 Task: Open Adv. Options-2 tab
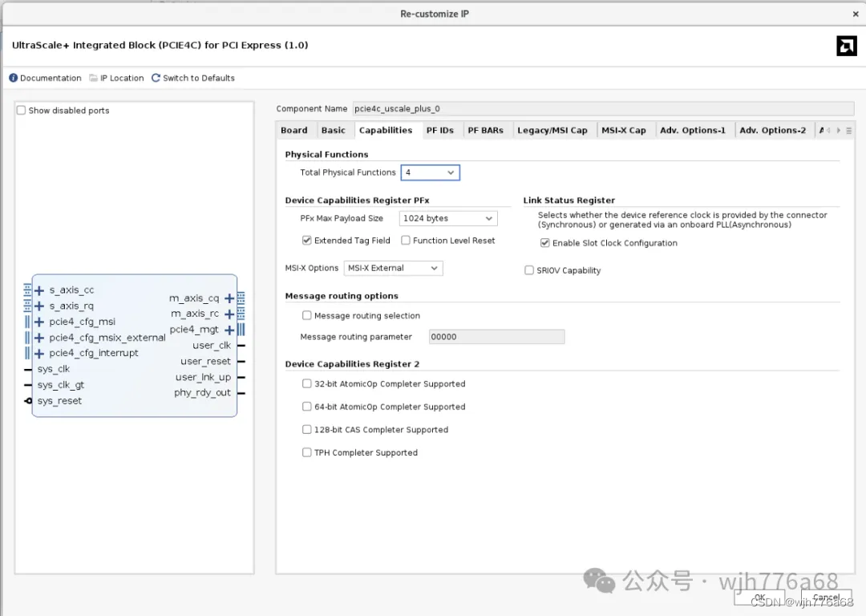tap(773, 131)
